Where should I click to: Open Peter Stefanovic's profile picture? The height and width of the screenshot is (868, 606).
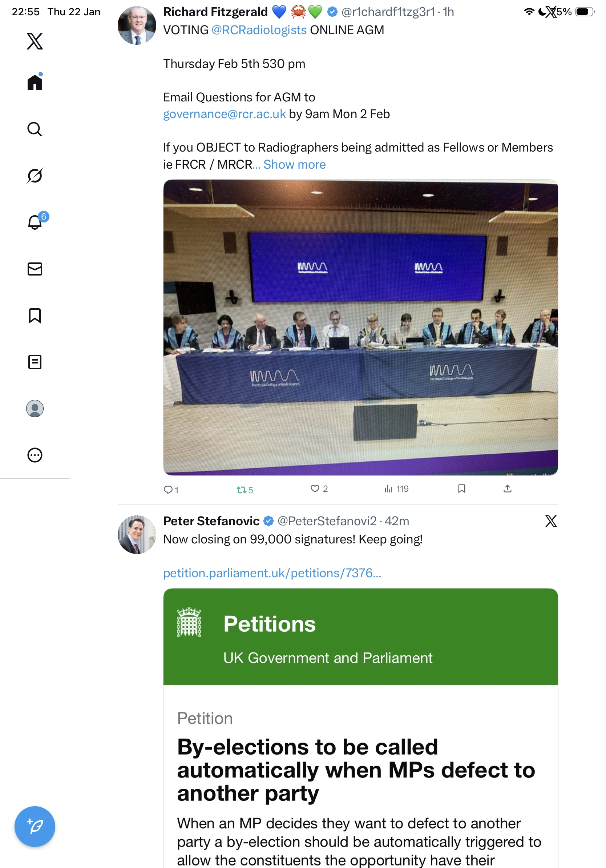tap(137, 534)
